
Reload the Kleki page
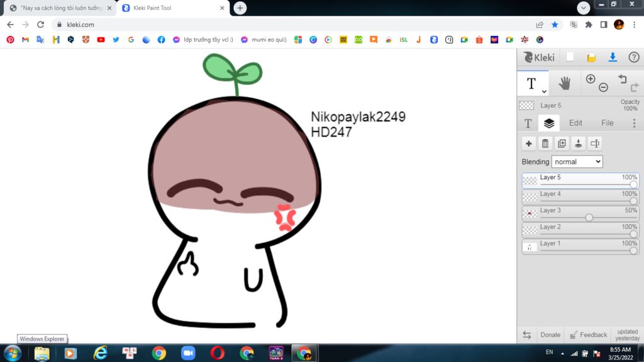pos(40,25)
